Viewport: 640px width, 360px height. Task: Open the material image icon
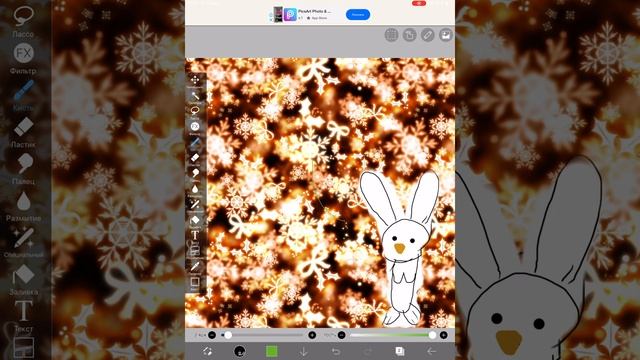tap(446, 35)
